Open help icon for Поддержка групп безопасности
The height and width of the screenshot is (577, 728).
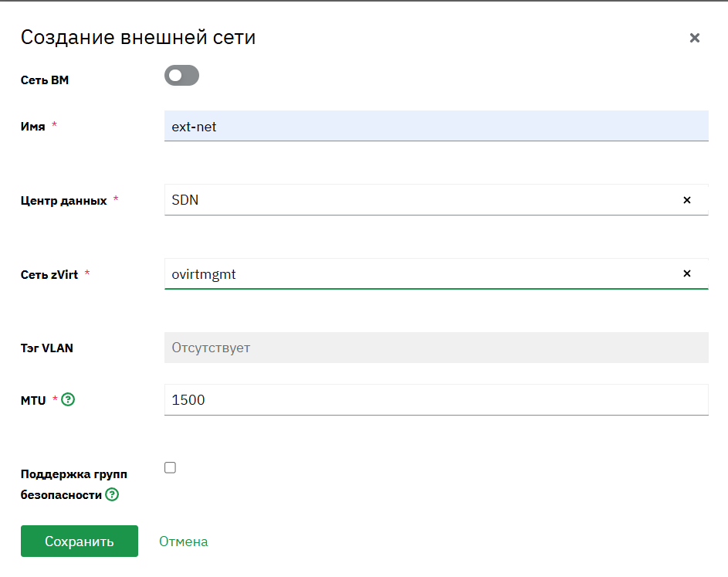coord(112,494)
